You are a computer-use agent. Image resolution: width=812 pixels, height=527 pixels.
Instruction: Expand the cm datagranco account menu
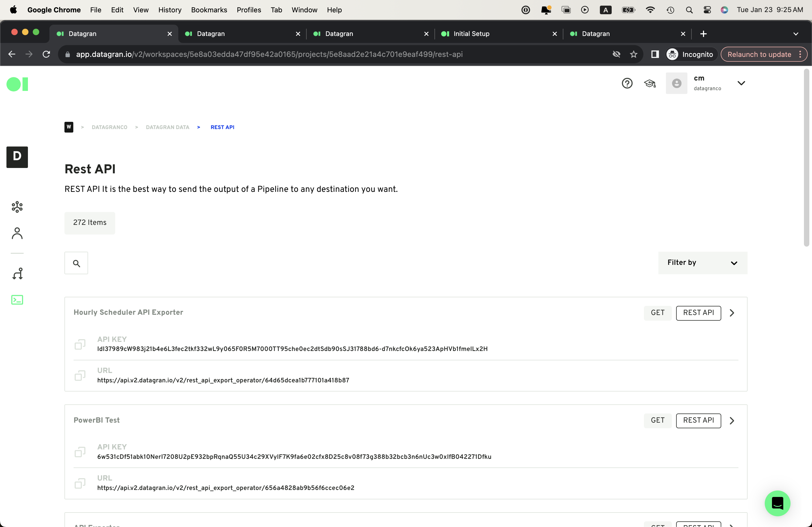[x=741, y=83]
